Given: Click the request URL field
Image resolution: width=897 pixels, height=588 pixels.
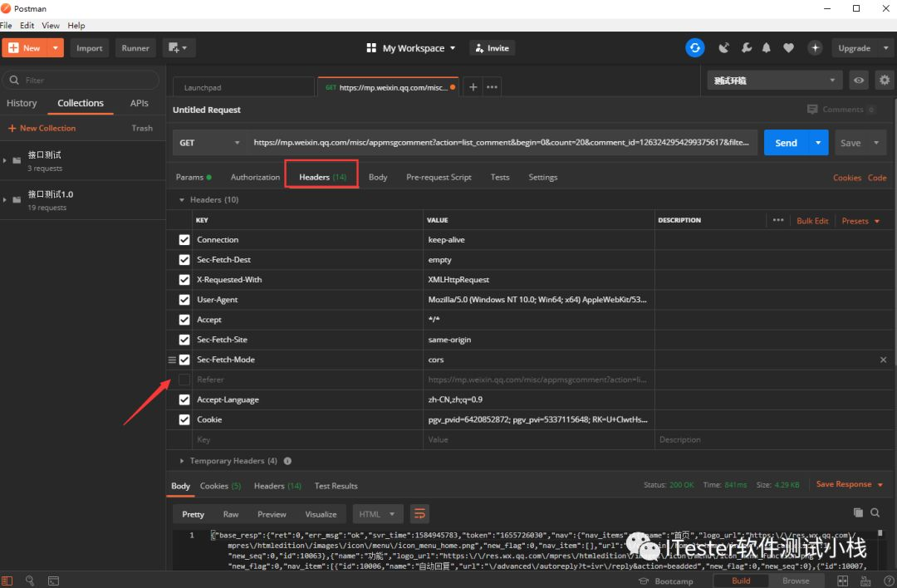Looking at the screenshot, I should coord(502,142).
